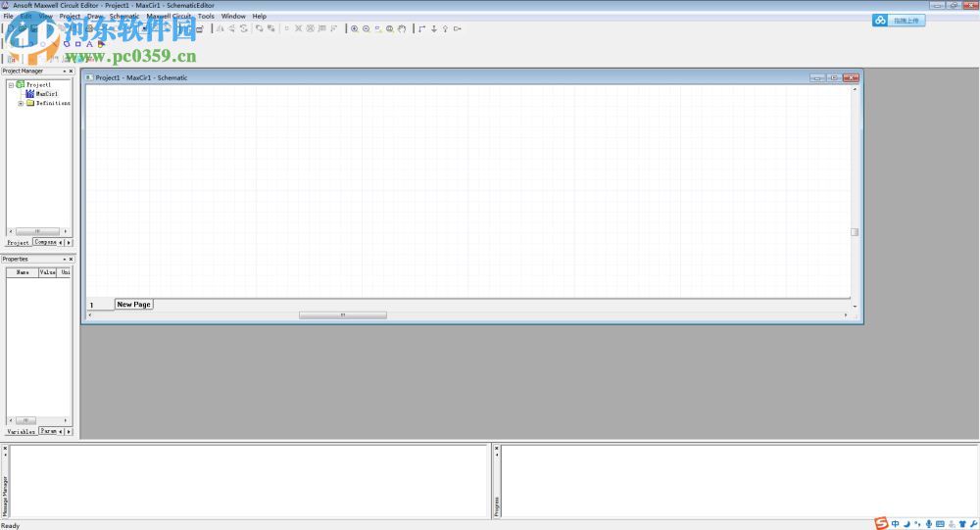Click the Chinese language indicator in tray
This screenshot has width=980, height=530.
coord(896,524)
